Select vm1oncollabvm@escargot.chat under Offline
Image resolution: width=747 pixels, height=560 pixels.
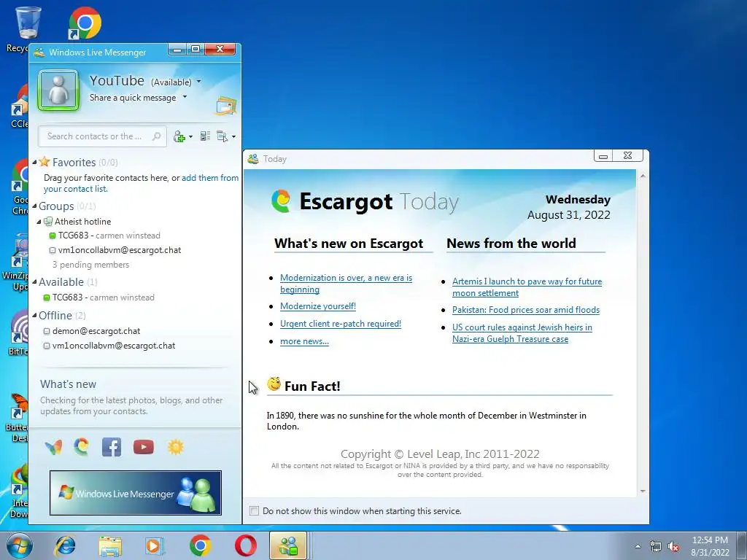point(109,346)
